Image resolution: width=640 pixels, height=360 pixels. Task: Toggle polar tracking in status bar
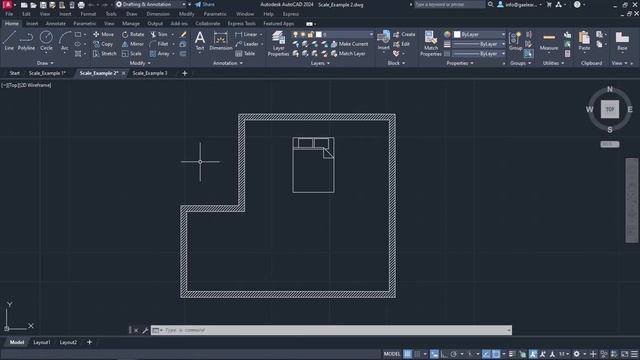pyautogui.click(x=453, y=354)
